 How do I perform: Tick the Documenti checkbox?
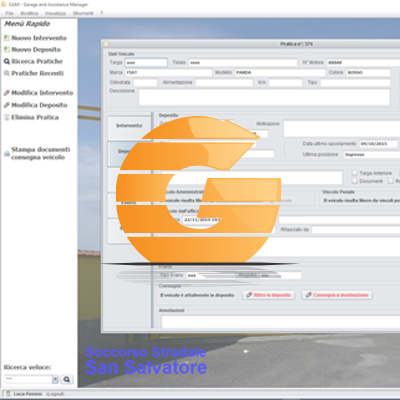(354, 181)
